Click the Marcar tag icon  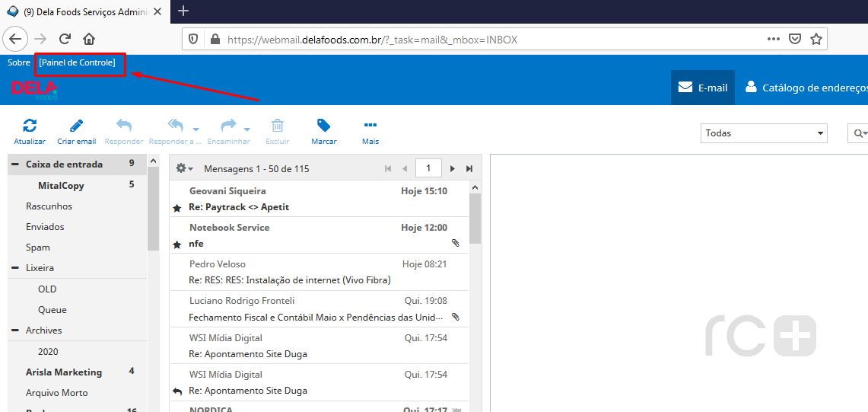(323, 126)
